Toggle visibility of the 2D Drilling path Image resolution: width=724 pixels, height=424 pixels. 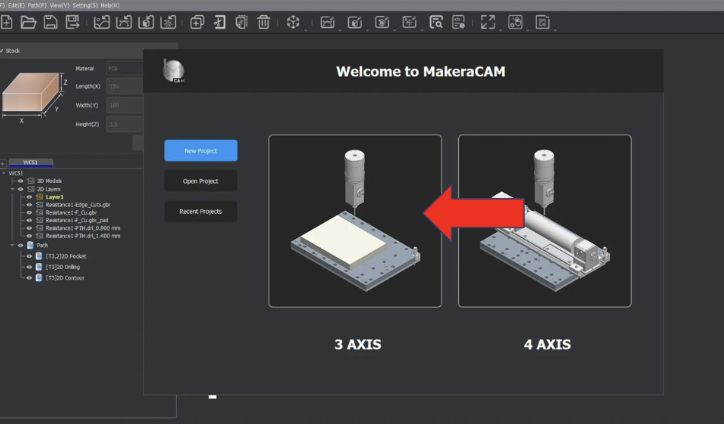(28, 267)
